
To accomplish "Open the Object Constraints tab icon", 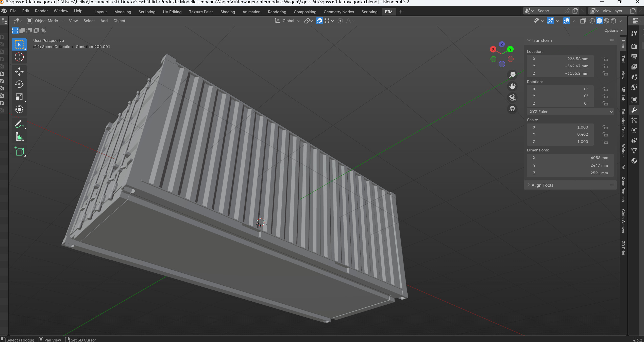I will (634, 141).
